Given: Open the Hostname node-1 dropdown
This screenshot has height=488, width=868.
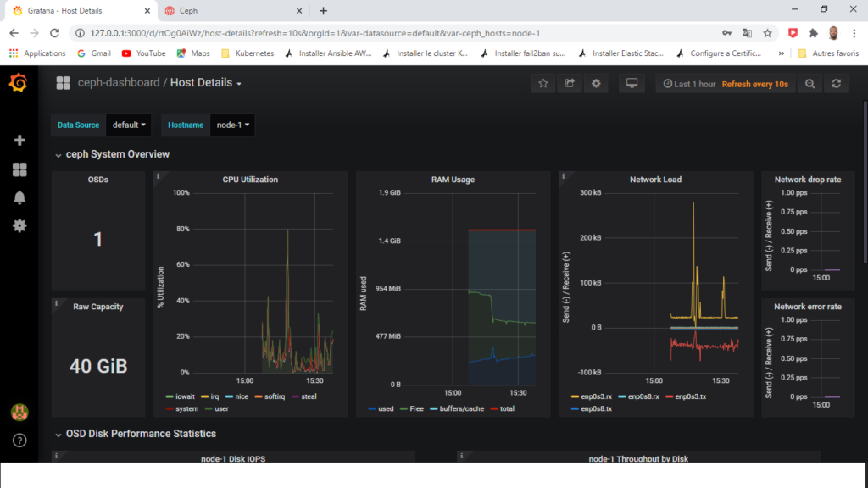Looking at the screenshot, I should (x=232, y=125).
